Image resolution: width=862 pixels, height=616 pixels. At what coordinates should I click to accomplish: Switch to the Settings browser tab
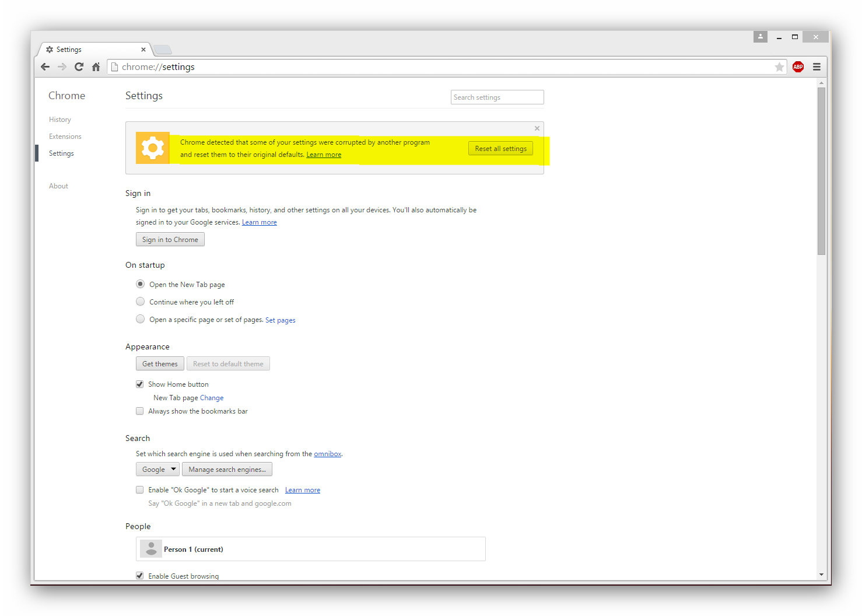[93, 50]
